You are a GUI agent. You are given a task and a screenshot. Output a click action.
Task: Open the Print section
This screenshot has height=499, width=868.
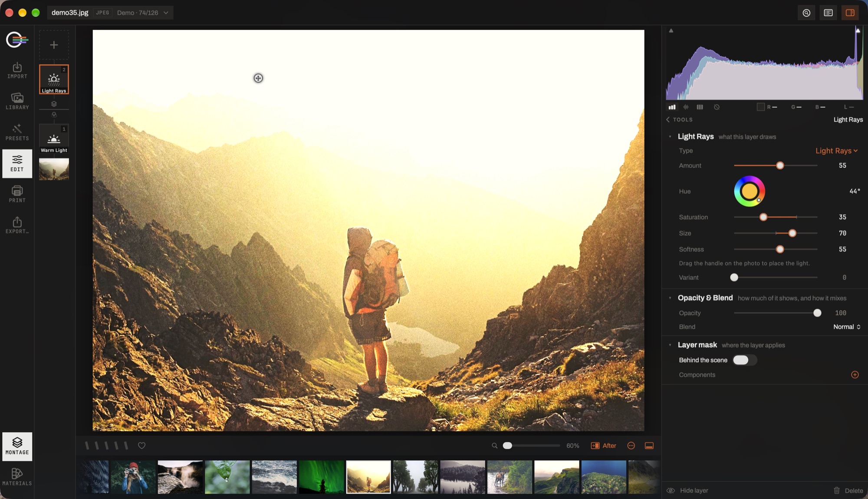point(17,194)
